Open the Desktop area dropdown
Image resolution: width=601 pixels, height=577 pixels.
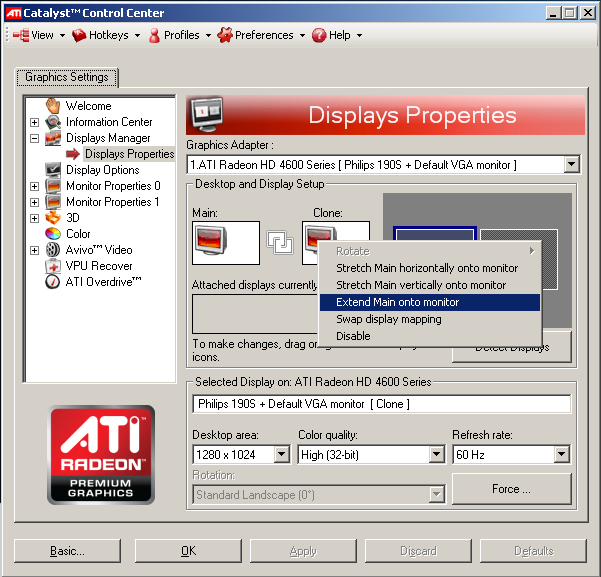coord(282,454)
